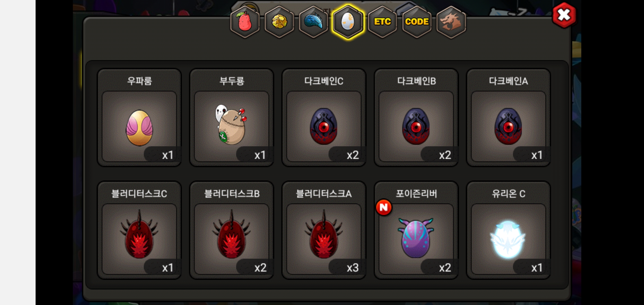Choose the 블러디터스크B egg
The image size is (644, 305).
232,230
